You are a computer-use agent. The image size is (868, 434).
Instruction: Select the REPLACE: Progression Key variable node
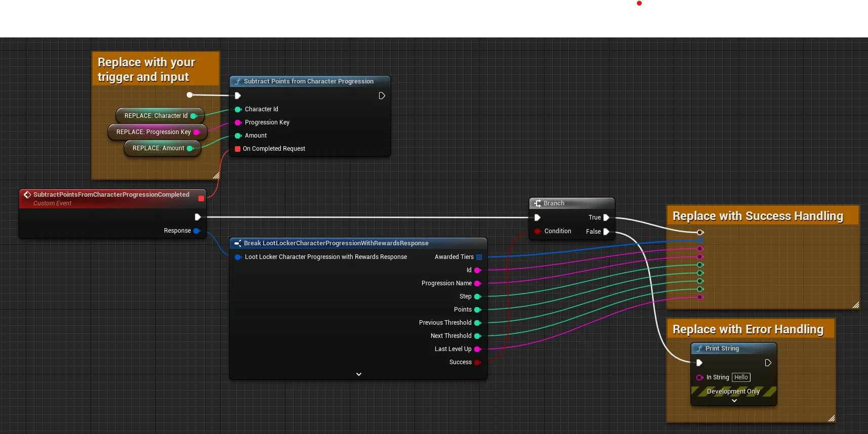point(158,132)
